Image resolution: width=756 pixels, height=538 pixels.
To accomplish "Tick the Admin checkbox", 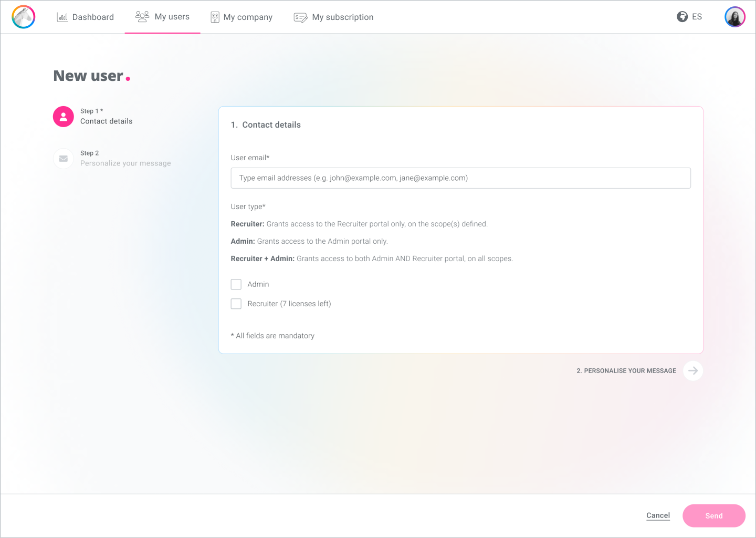I will [236, 284].
